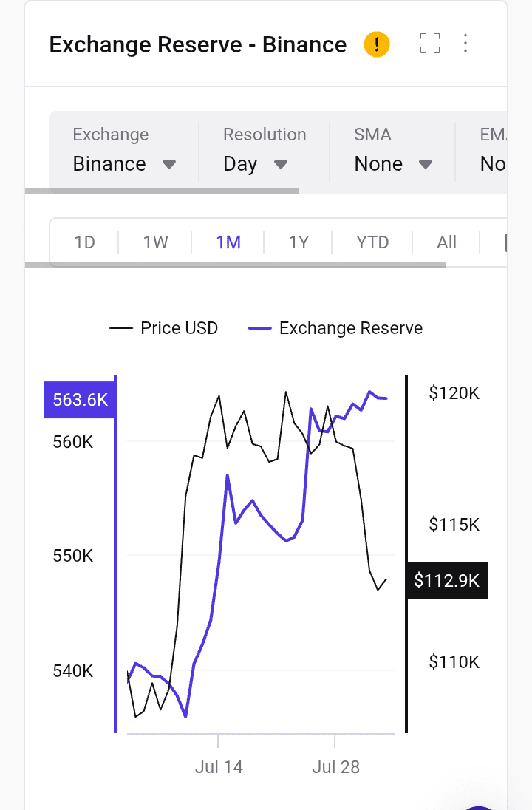
Task: Open the three-dot more options menu
Action: coord(465,43)
